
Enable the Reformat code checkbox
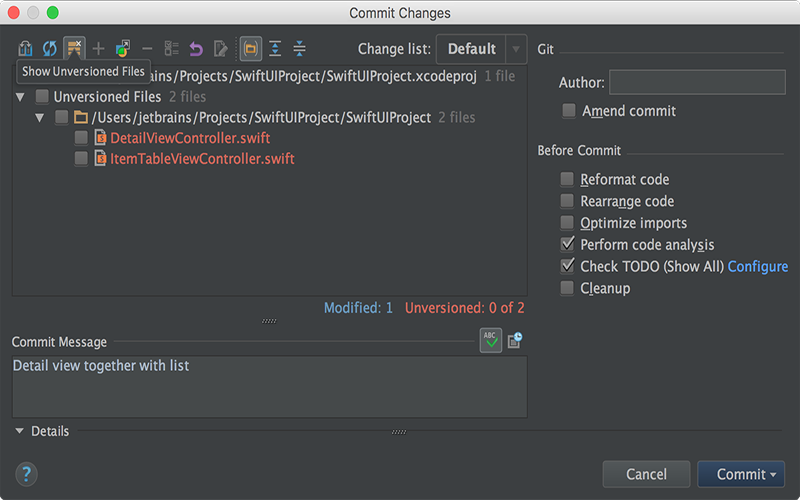point(567,179)
